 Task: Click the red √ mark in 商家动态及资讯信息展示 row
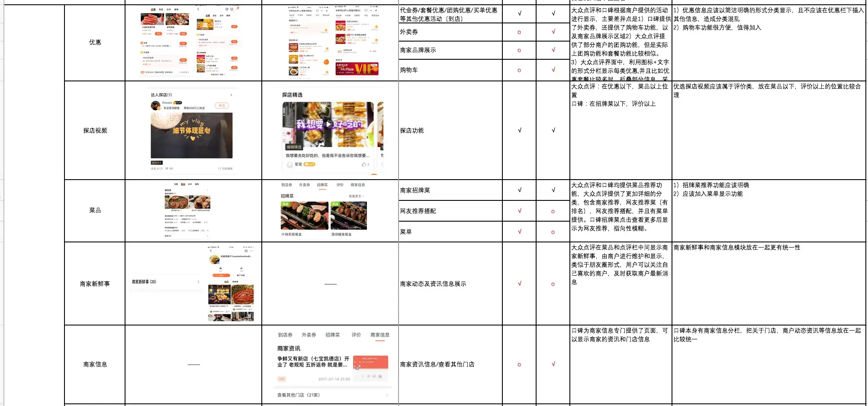(x=519, y=284)
